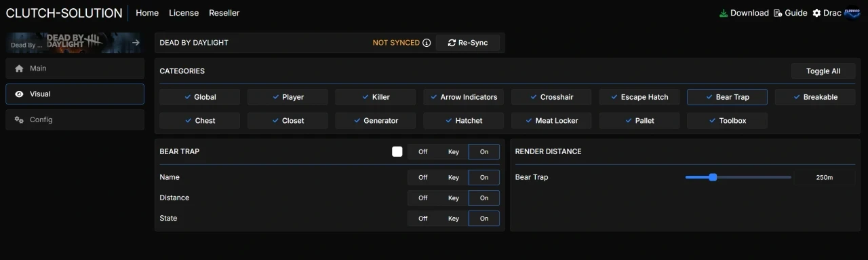This screenshot has width=868, height=260.
Task: Set Distance option to On
Action: [x=484, y=198]
